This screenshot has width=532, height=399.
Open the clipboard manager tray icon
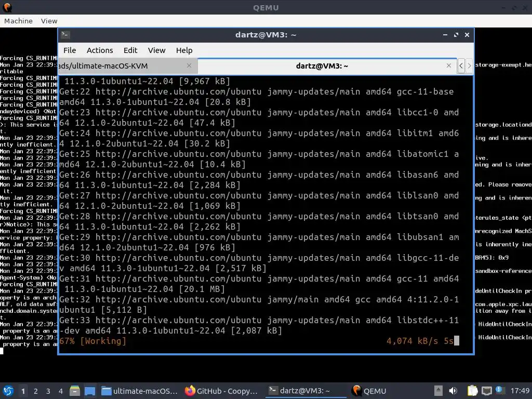pos(472,391)
